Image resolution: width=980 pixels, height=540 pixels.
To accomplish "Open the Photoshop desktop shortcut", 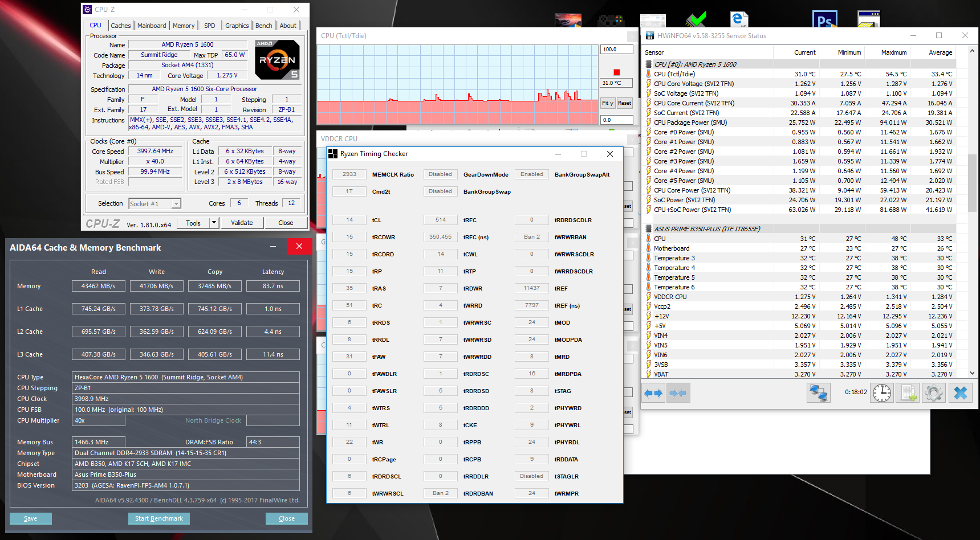I will [x=825, y=19].
